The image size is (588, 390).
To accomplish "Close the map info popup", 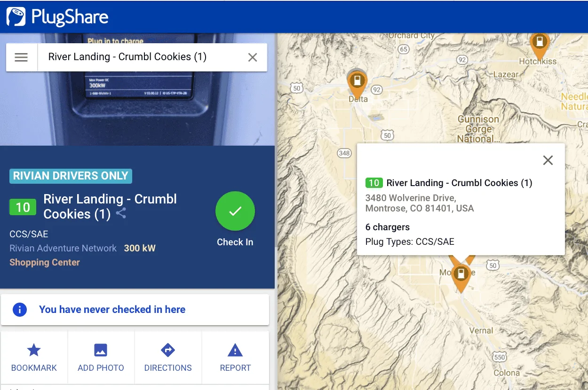I will pyautogui.click(x=548, y=160).
